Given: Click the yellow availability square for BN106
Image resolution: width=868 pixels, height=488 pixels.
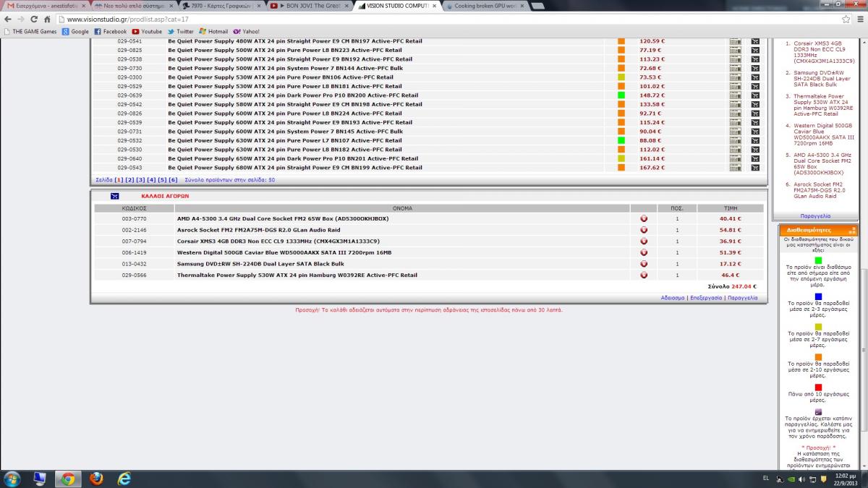Looking at the screenshot, I should (621, 77).
